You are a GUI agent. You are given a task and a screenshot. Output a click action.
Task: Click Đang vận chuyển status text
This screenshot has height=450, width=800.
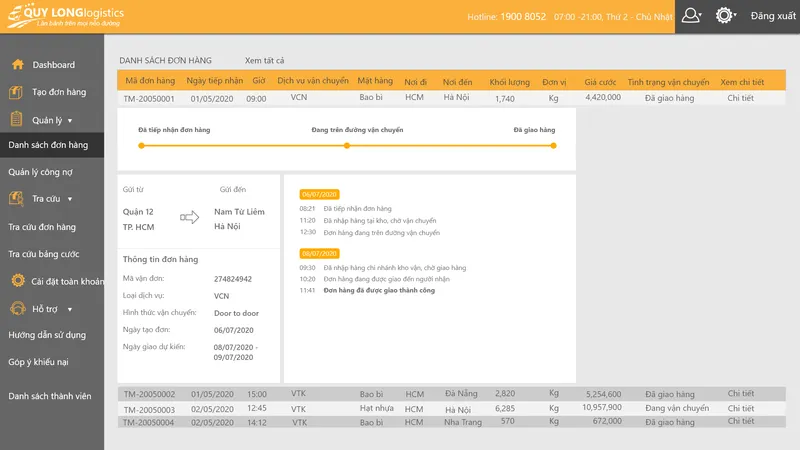pos(677,408)
